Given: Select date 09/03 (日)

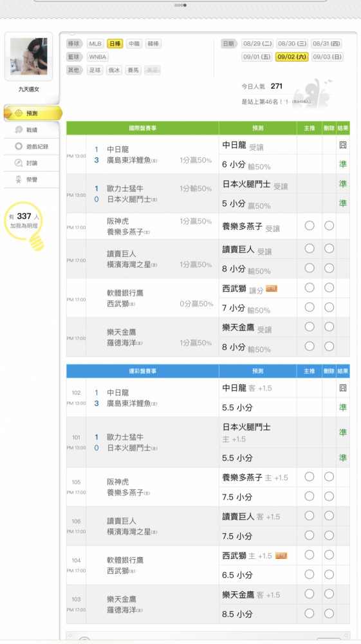Looking at the screenshot, I should [328, 57].
